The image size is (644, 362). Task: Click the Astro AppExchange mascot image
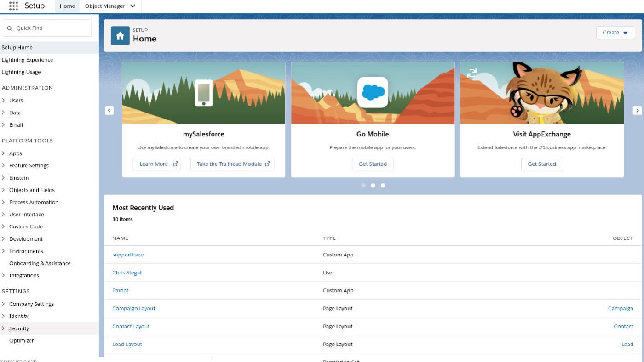pyautogui.click(x=542, y=93)
